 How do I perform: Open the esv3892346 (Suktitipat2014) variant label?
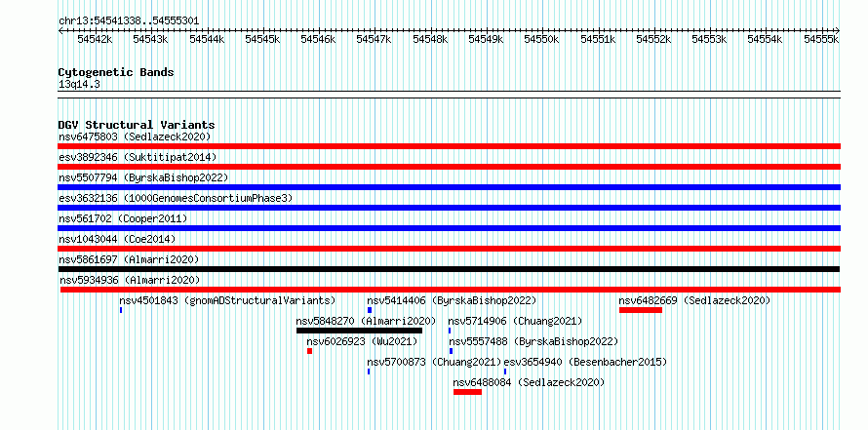(138, 157)
